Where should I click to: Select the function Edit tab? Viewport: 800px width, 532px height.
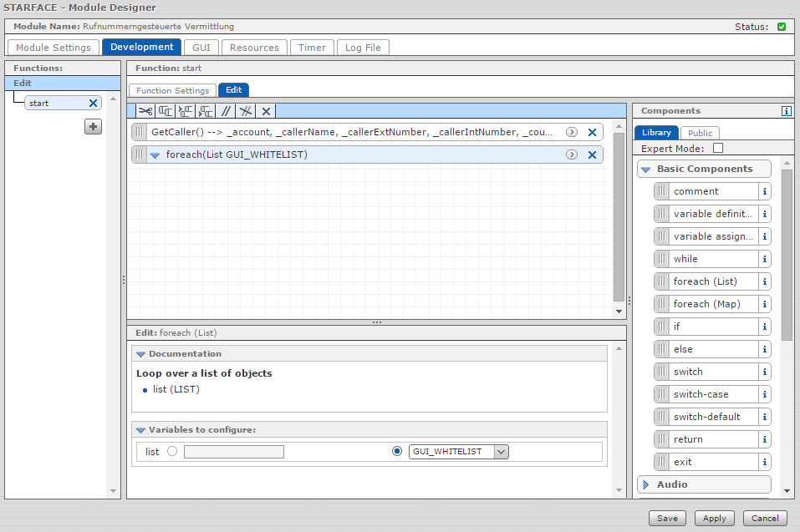click(x=234, y=89)
